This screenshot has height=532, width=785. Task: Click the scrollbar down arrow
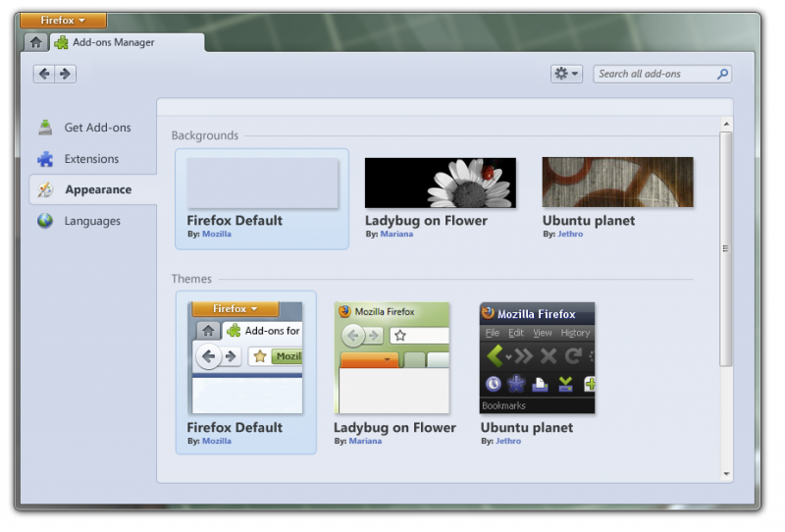[726, 474]
